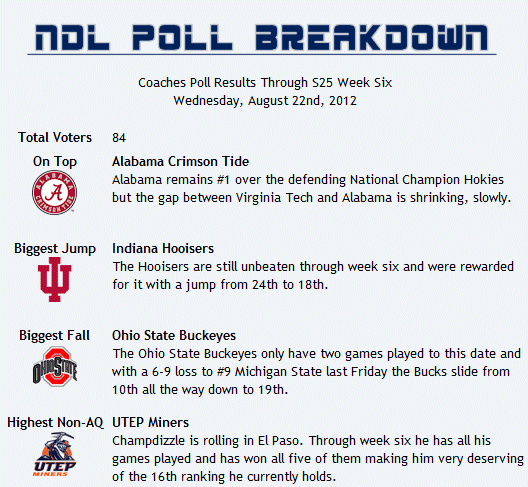The width and height of the screenshot is (528, 487).
Task: Click the Indiana Hoosiers IU logo
Action: pyautogui.click(x=55, y=280)
